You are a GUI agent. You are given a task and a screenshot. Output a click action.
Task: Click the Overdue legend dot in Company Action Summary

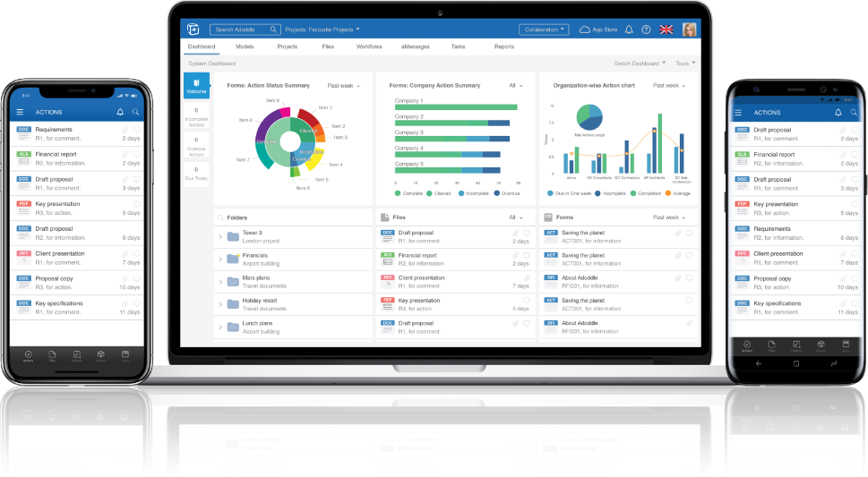(x=496, y=193)
